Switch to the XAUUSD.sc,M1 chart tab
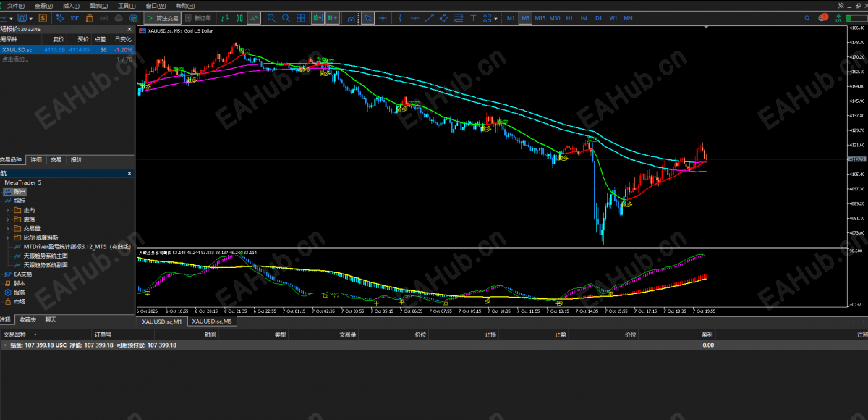Image resolution: width=868 pixels, height=420 pixels. pyautogui.click(x=163, y=321)
